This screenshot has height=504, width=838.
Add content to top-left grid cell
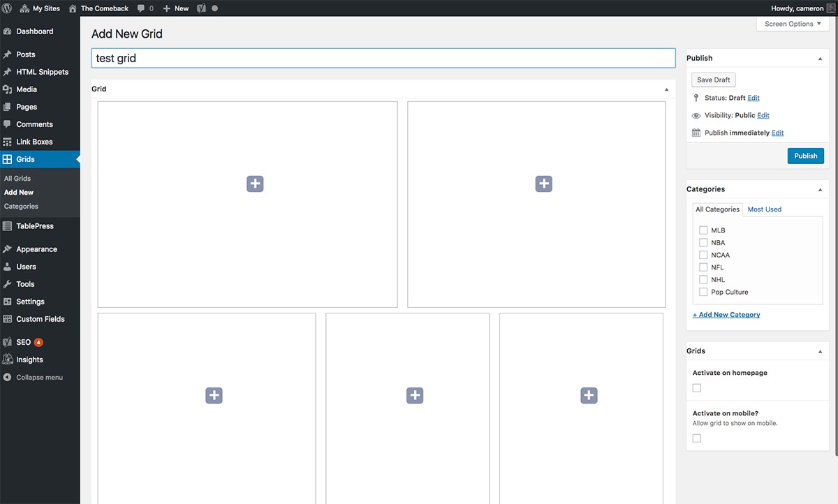click(255, 184)
